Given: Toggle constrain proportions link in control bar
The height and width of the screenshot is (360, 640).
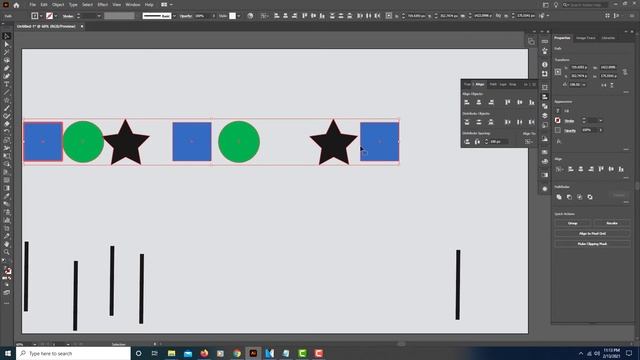Looking at the screenshot, I should click(498, 16).
